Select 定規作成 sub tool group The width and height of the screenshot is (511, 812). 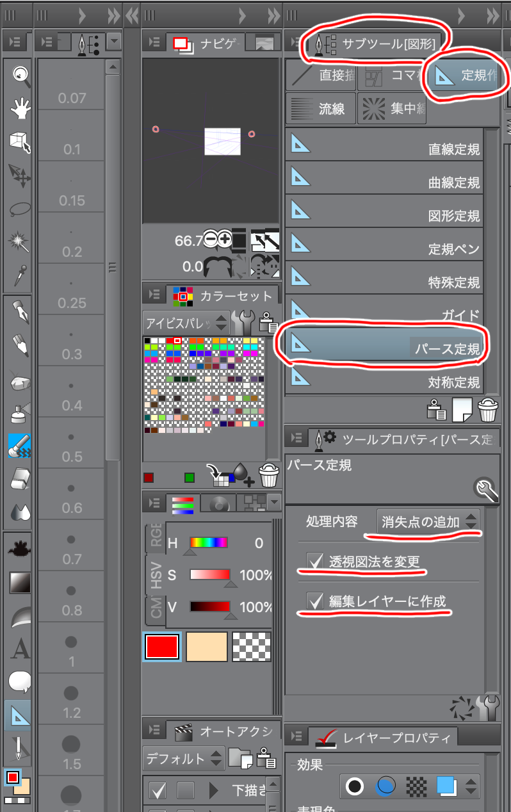[464, 76]
